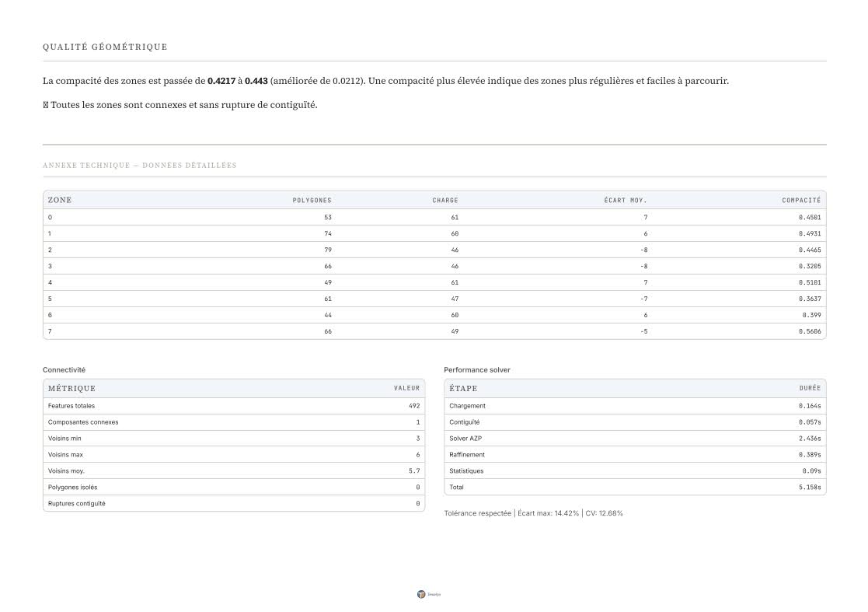The image size is (868, 612).
Task: Click the 'Voisins moy.' row label
Action: click(x=66, y=471)
